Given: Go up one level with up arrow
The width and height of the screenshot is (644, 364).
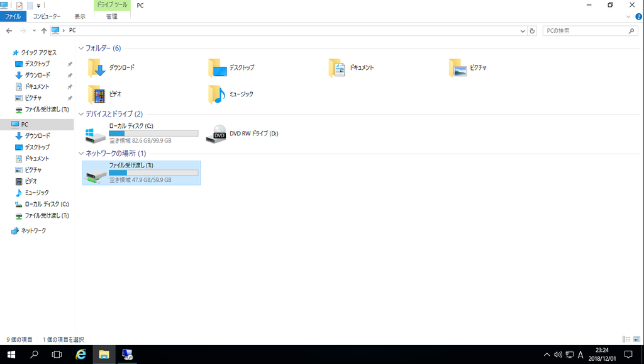Looking at the screenshot, I should pyautogui.click(x=44, y=31).
